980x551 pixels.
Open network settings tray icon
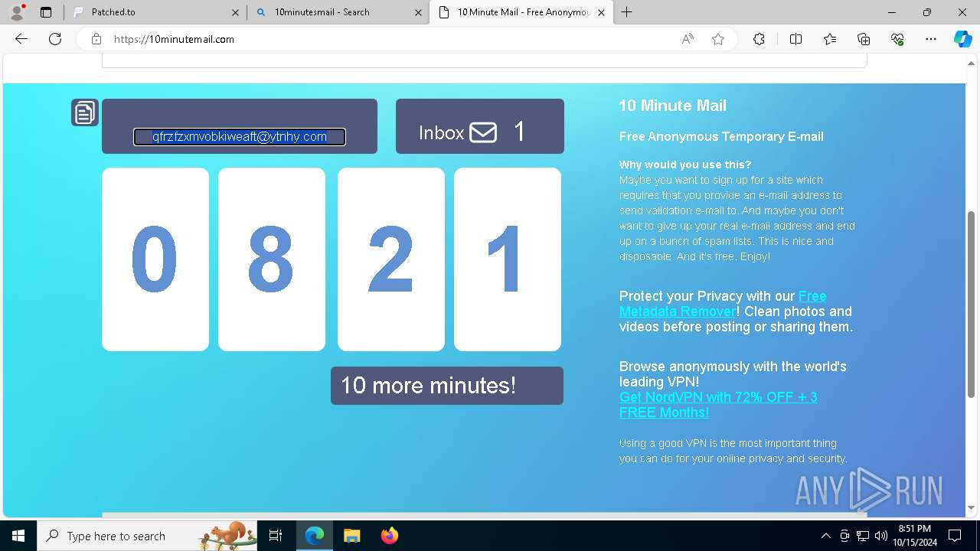coord(863,536)
